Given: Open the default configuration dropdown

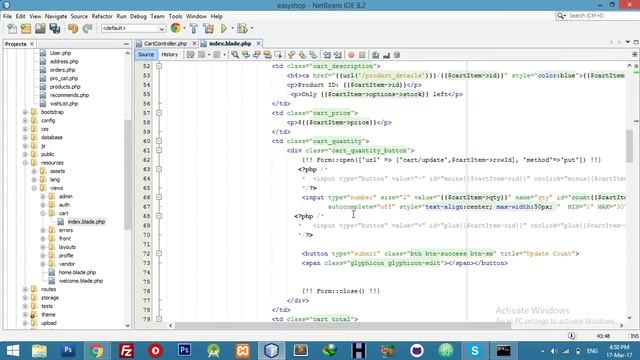Looking at the screenshot, I should coord(133,29).
